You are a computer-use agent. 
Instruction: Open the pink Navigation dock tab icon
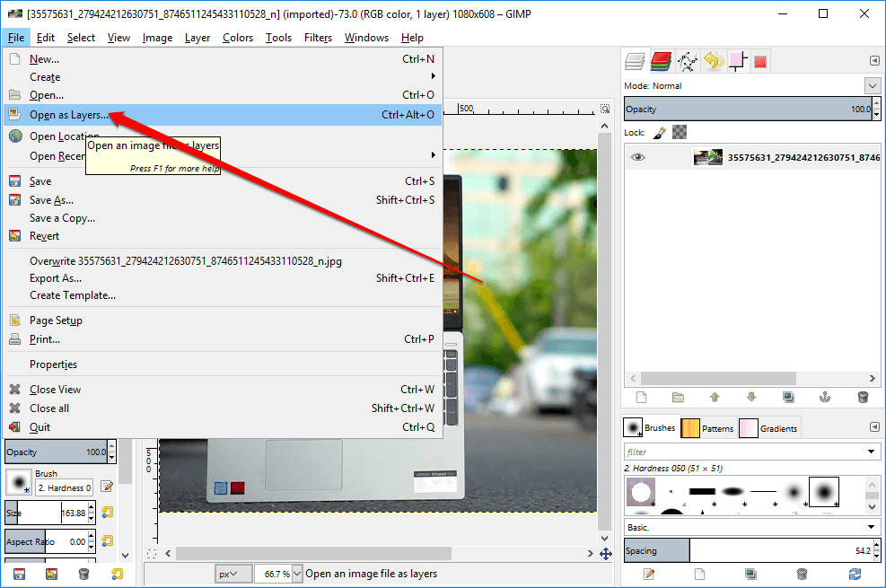[x=738, y=61]
